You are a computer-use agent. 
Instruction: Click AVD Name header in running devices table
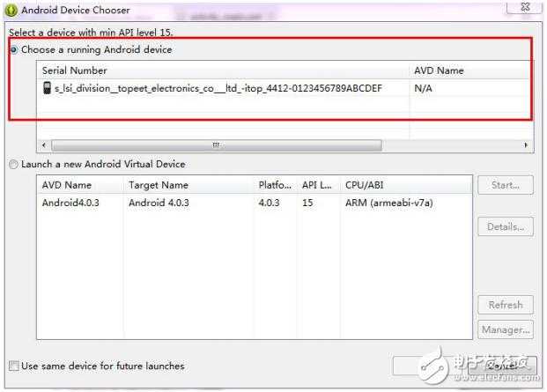tap(471, 70)
